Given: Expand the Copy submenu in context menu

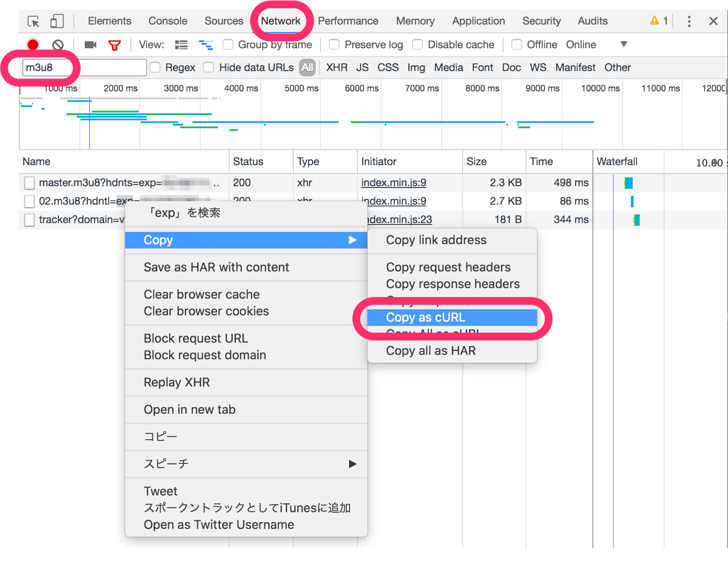Looking at the screenshot, I should (x=246, y=240).
